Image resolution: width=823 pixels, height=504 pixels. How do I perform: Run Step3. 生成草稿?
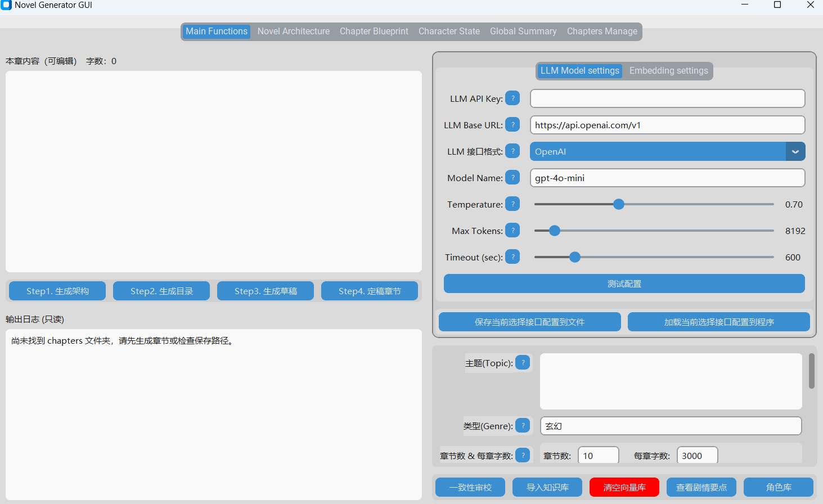tap(266, 291)
